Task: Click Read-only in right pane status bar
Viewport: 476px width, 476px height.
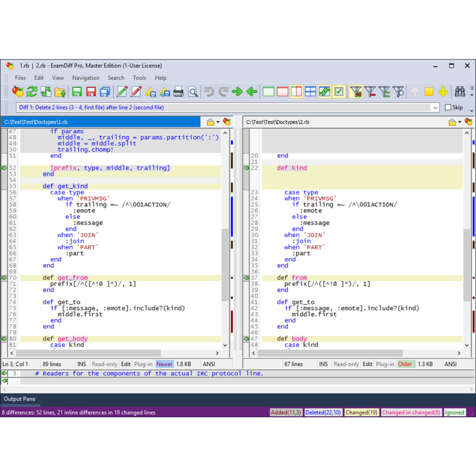Action: pyautogui.click(x=346, y=364)
